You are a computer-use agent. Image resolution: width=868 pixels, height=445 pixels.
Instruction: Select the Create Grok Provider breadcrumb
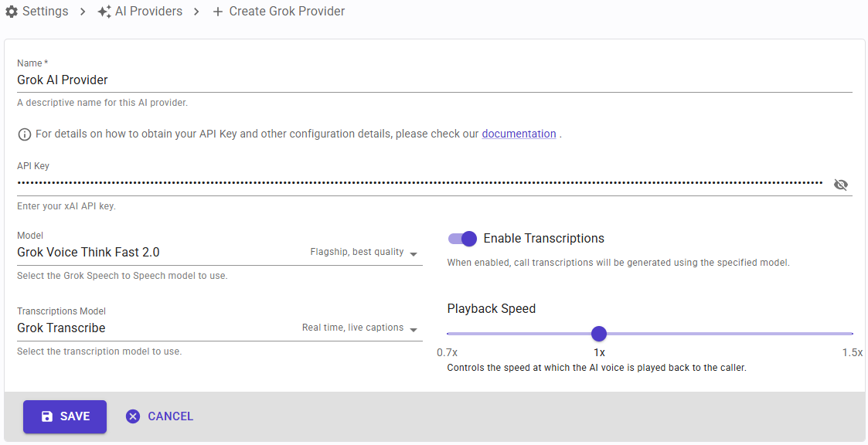287,11
